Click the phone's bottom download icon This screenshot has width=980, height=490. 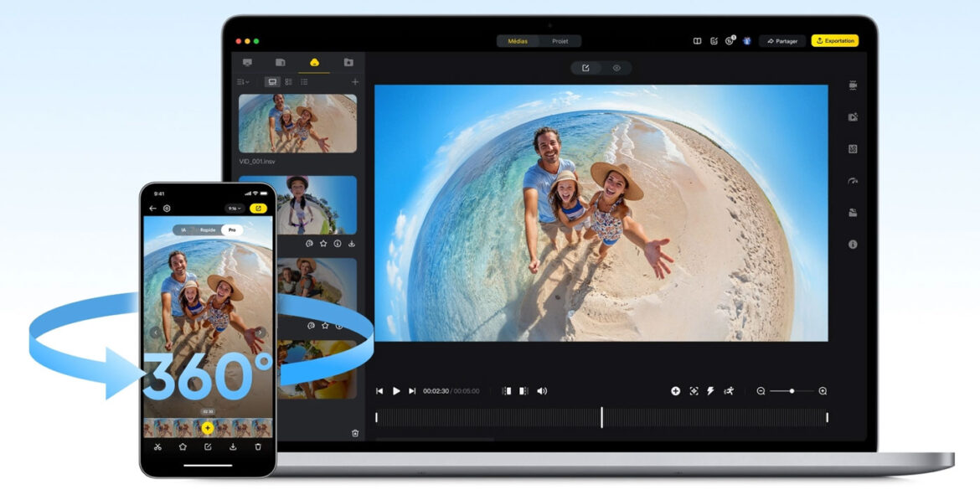point(233,447)
